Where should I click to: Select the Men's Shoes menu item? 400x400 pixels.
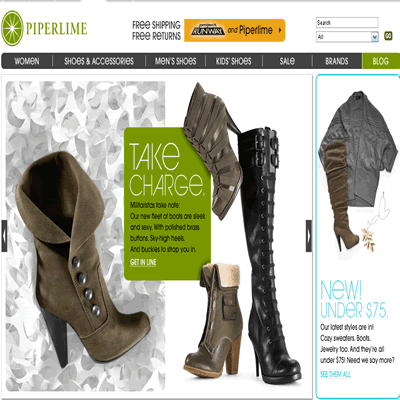coord(175,61)
